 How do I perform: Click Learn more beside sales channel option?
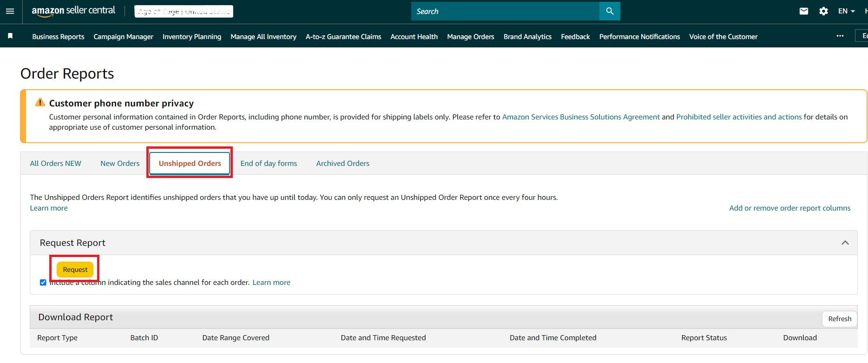[271, 283]
